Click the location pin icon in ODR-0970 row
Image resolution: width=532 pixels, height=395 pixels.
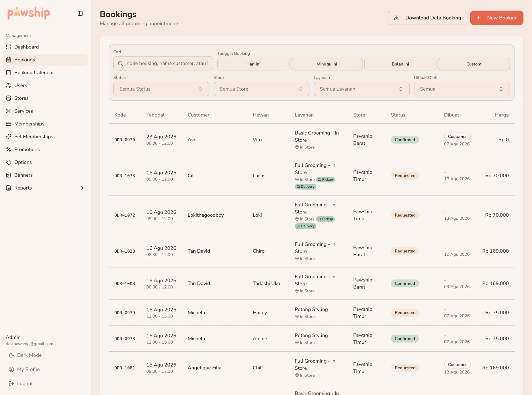[x=297, y=147]
